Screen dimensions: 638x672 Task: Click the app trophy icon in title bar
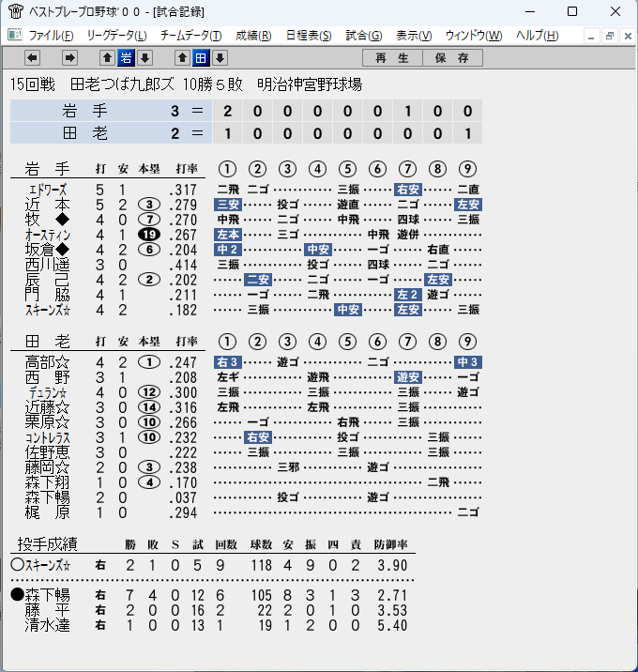click(16, 11)
